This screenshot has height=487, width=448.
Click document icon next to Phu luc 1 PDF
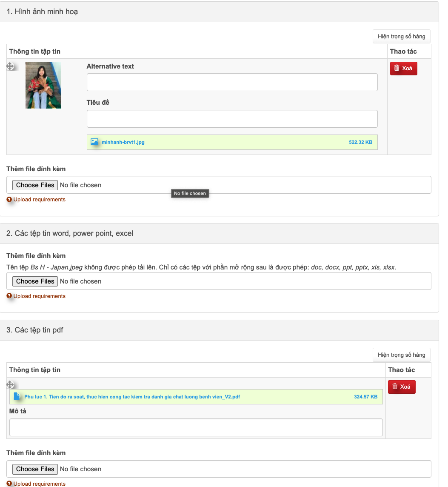pos(17,396)
